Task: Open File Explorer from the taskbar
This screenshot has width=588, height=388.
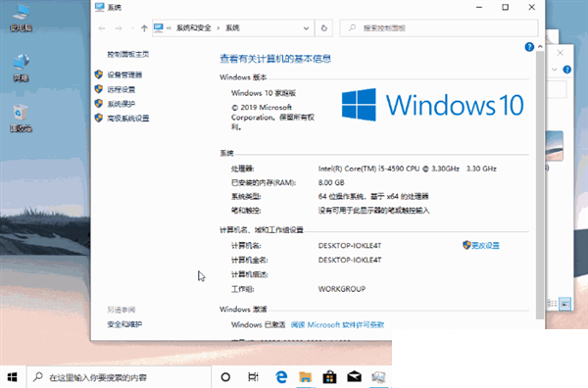Action: coord(305,377)
